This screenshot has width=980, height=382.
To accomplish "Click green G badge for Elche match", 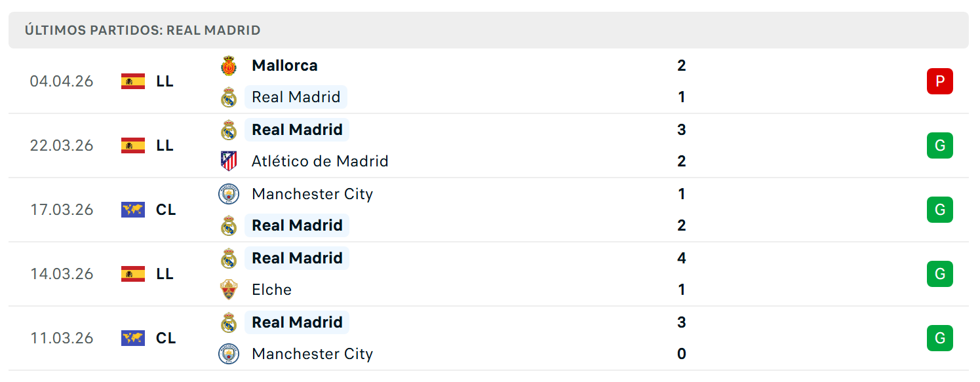I will pos(939,274).
